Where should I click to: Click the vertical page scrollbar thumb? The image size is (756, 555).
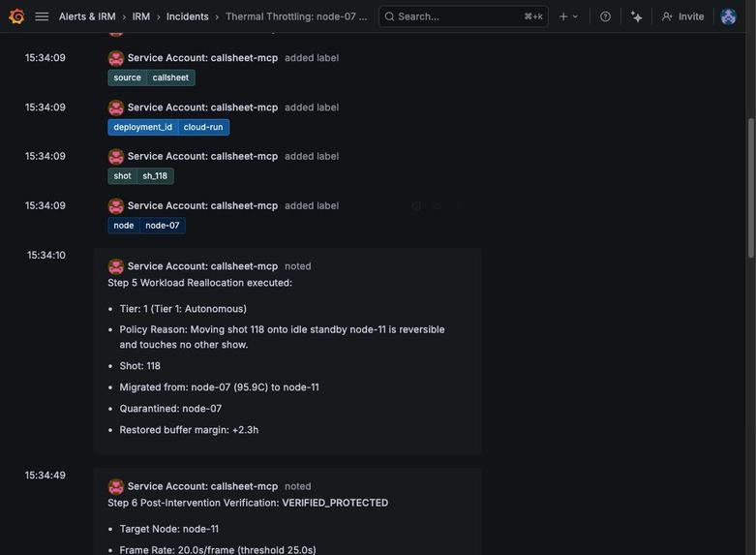pos(751,188)
